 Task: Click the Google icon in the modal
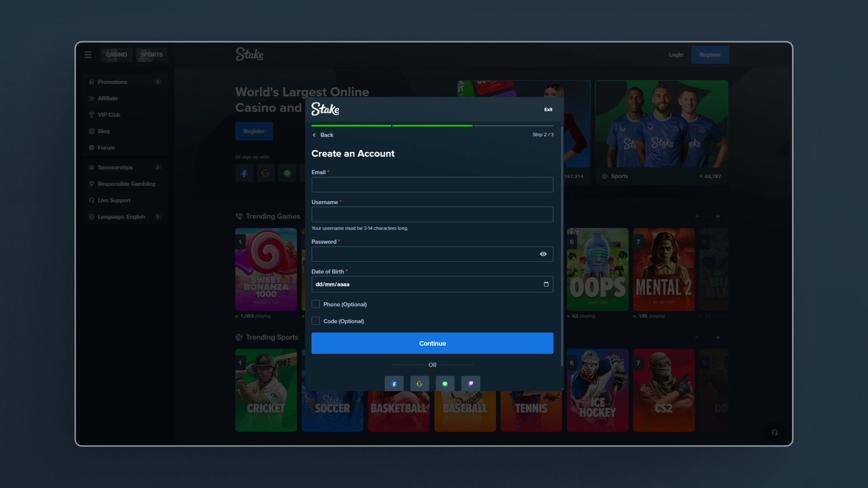[x=420, y=384]
